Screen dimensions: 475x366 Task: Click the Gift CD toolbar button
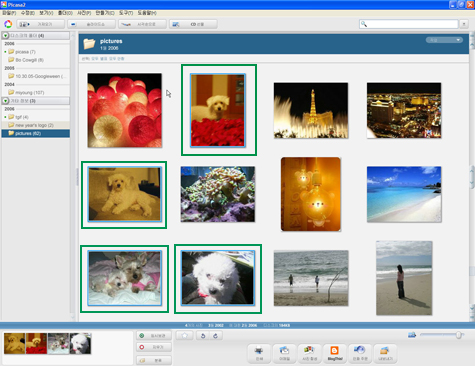193,24
